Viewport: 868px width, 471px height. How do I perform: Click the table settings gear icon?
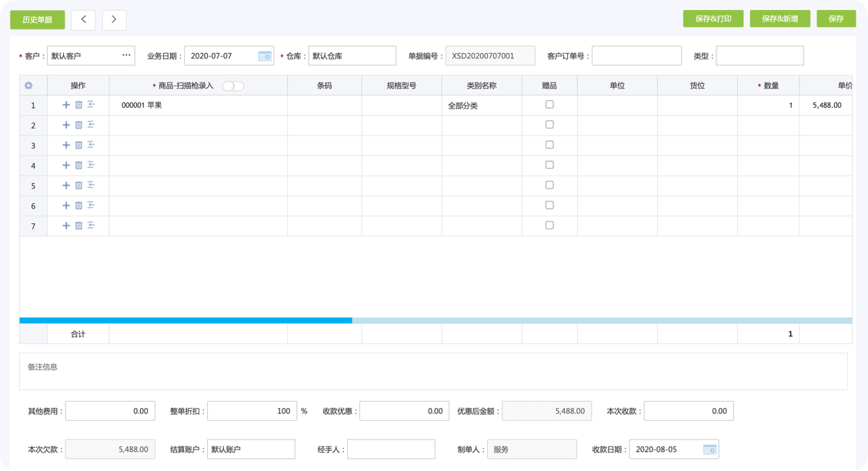28,85
